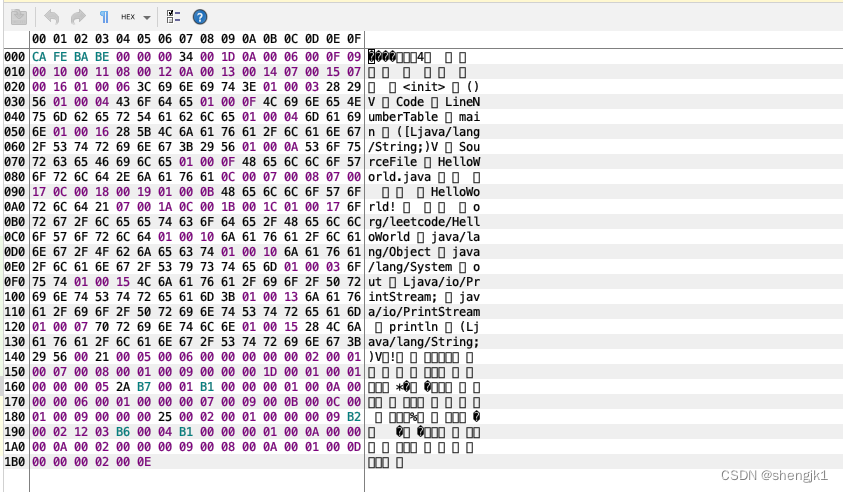Screen dimensions: 843x492
Task: Click ASCII text 'println' in row 120
Action: 413,327
